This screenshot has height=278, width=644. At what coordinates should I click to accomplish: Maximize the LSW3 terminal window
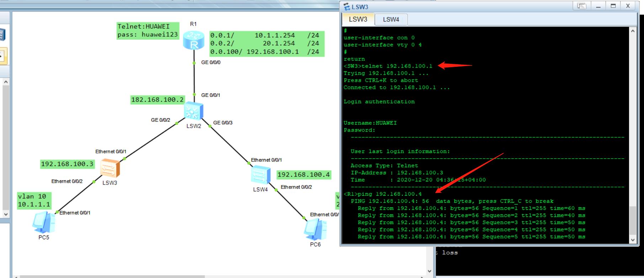[x=613, y=6]
